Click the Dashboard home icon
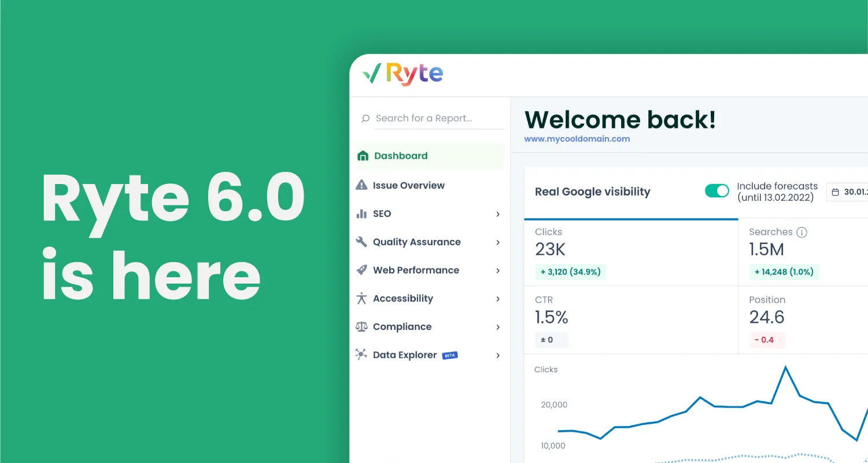868x463 pixels. pyautogui.click(x=363, y=156)
